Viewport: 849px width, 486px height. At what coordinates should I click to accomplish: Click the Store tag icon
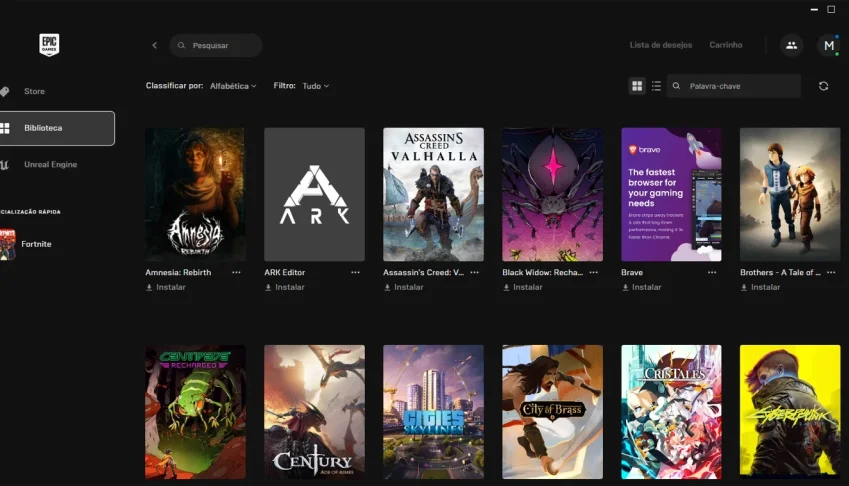(x=4, y=91)
